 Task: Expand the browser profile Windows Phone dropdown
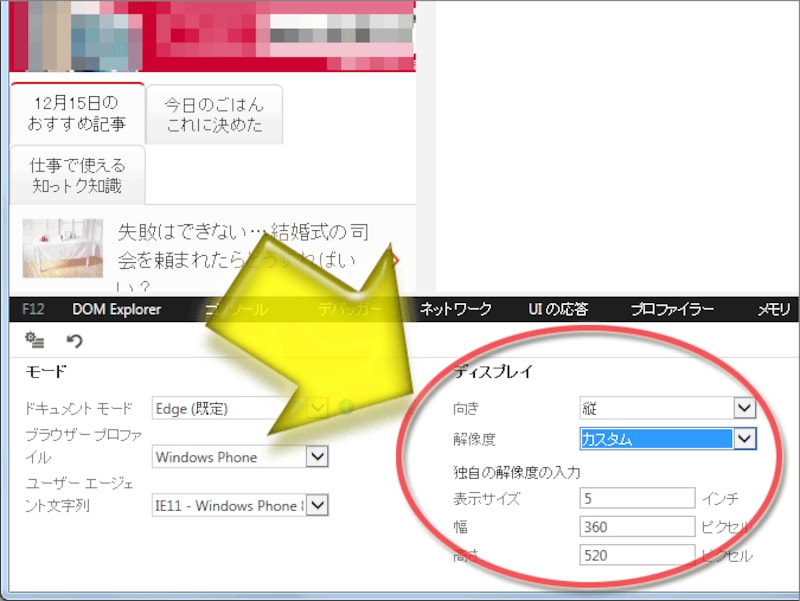tap(240, 457)
